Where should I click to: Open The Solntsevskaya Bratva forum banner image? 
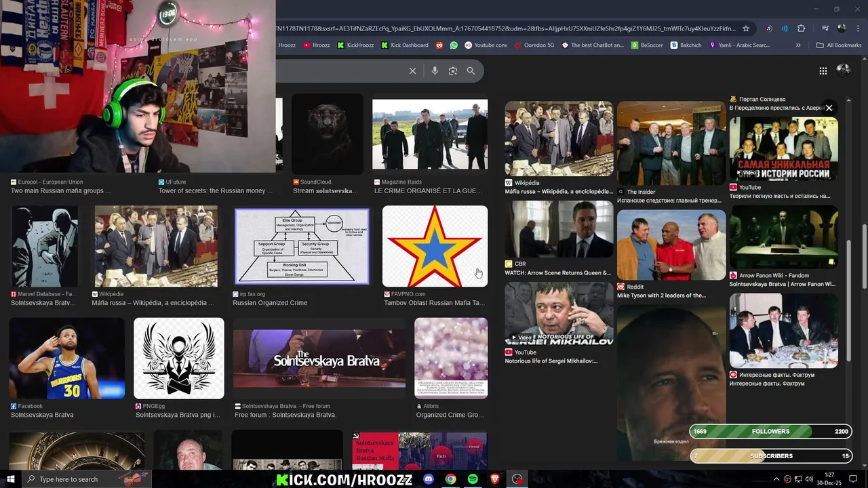[319, 358]
